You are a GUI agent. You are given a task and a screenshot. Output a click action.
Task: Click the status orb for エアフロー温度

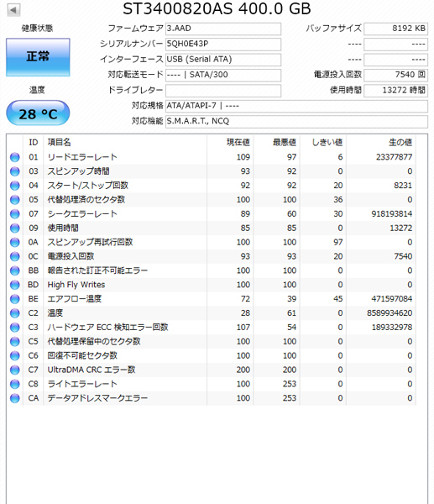tap(15, 299)
